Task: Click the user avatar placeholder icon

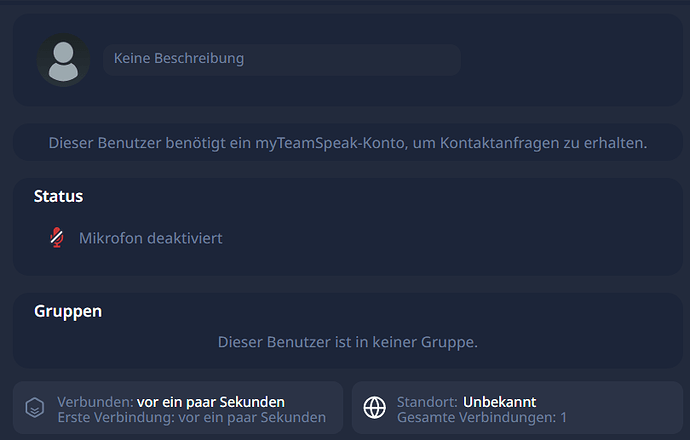Action: pos(63,59)
